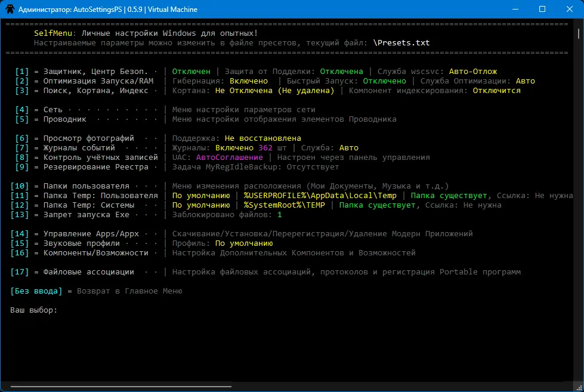Click '%USERPROFILE%\AppData\Local\Temp' path
The width and height of the screenshot is (584, 392).
[x=320, y=196]
